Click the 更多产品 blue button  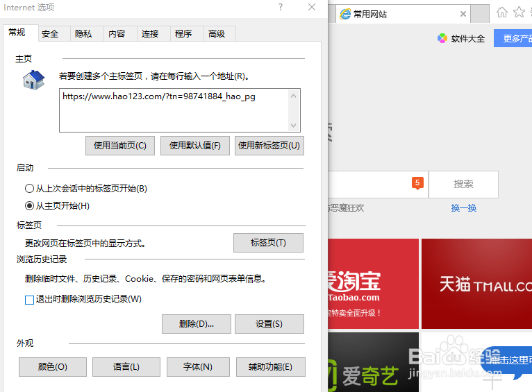pos(513,38)
